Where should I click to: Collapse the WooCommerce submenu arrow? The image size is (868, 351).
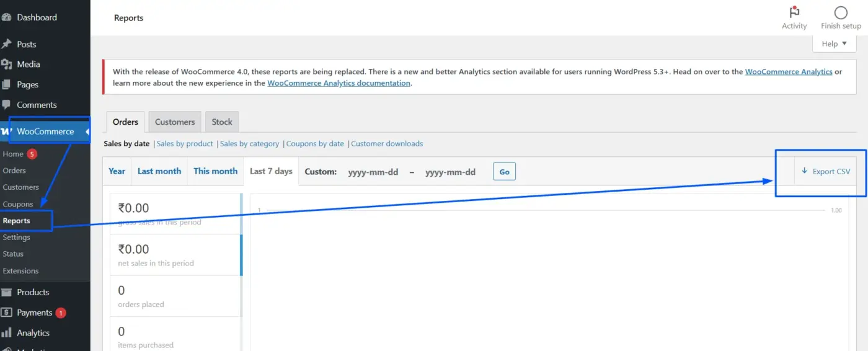pyautogui.click(x=87, y=131)
